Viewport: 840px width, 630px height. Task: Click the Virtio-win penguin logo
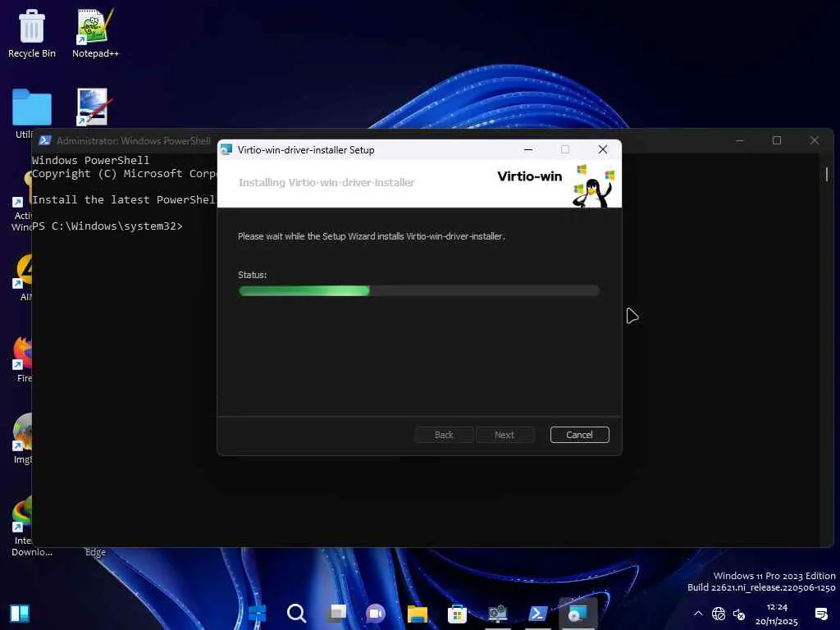pyautogui.click(x=593, y=185)
